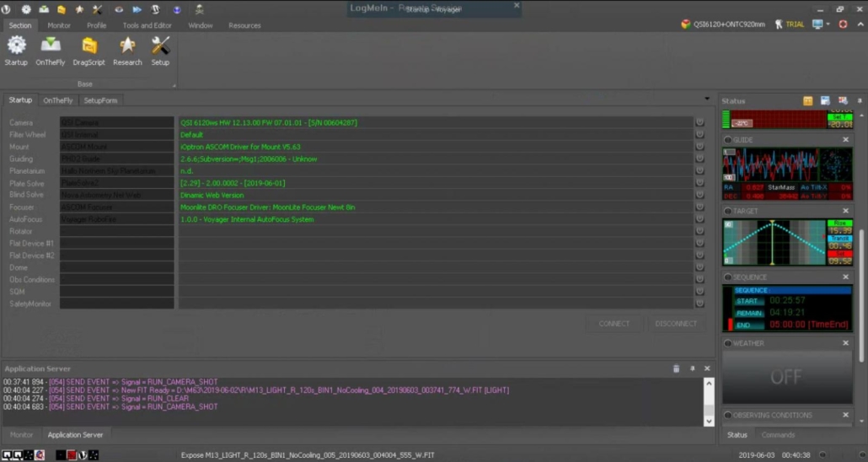Click the guiding graph thumbnail
The width and height of the screenshot is (868, 462).
(x=770, y=164)
